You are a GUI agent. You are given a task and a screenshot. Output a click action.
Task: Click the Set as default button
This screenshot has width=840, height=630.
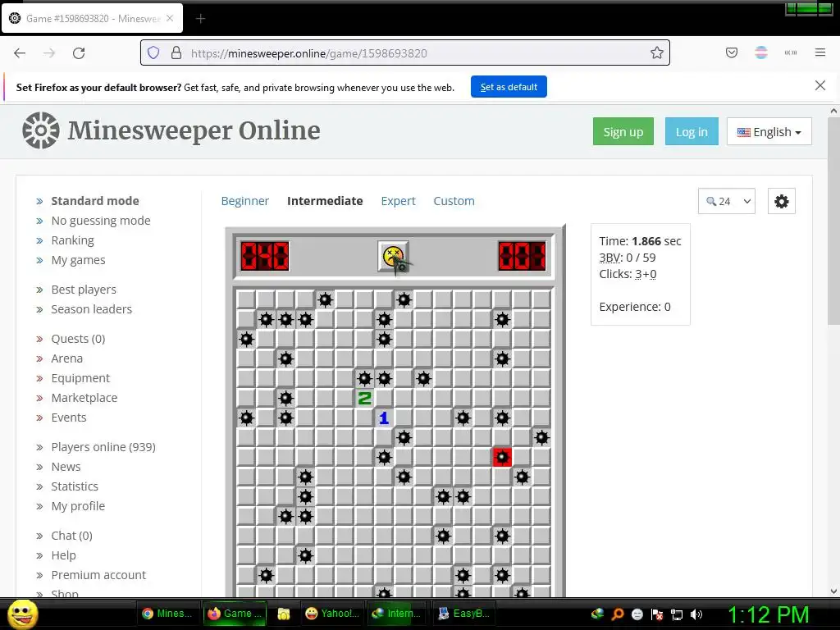point(509,87)
